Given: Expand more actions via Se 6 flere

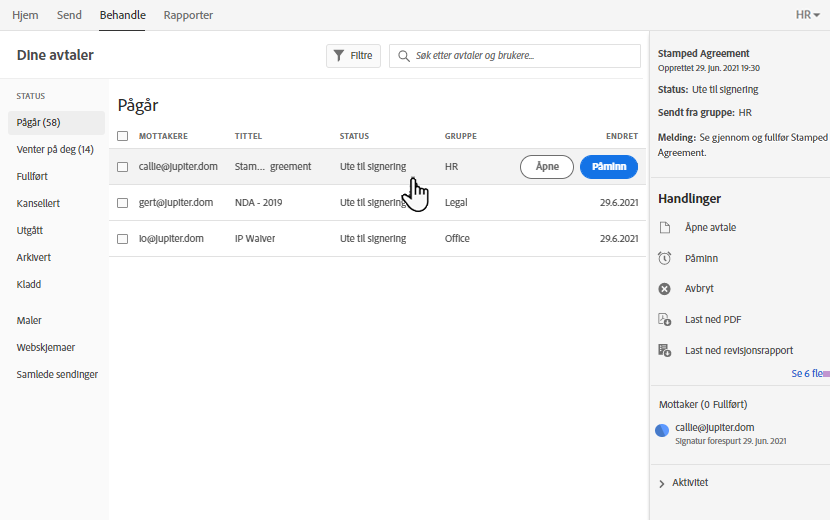Looking at the screenshot, I should coord(808,373).
